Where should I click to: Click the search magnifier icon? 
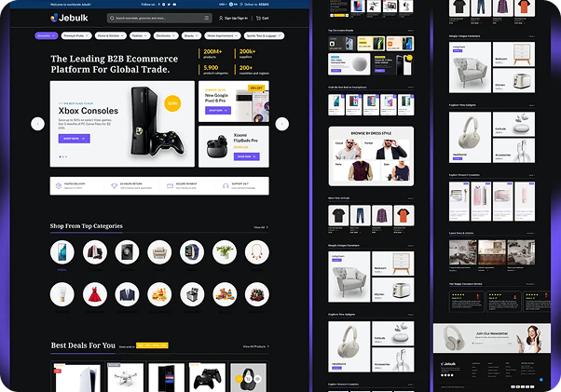112,18
